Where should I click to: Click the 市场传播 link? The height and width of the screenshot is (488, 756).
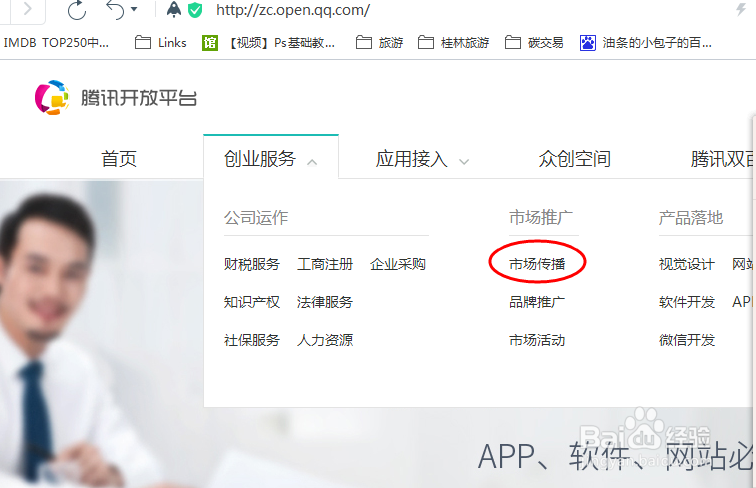coord(537,264)
